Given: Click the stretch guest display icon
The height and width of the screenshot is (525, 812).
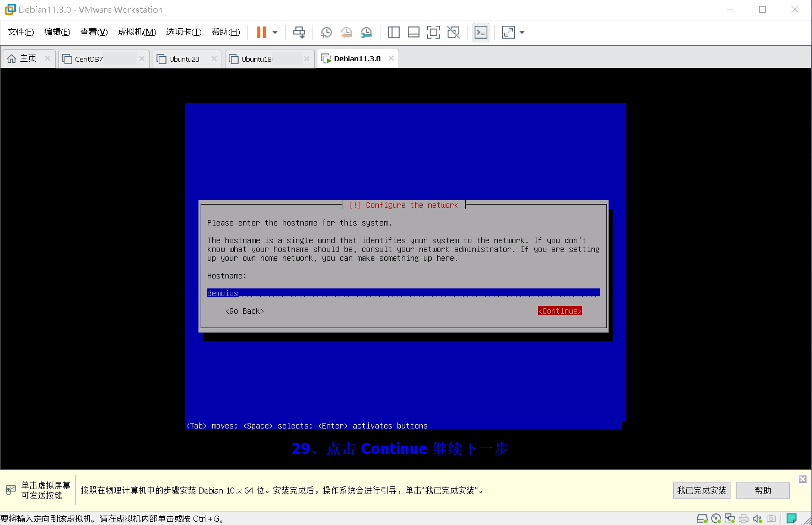Looking at the screenshot, I should point(508,33).
